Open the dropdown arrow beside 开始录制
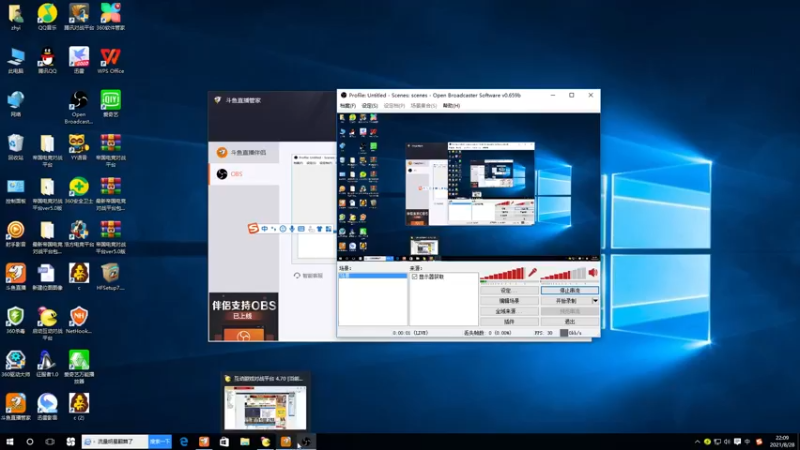 tap(595, 301)
